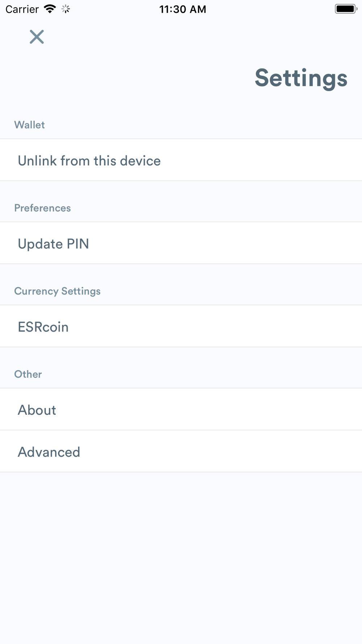Image resolution: width=362 pixels, height=644 pixels.
Task: Tap the battery icon in status bar
Action: click(x=346, y=9)
